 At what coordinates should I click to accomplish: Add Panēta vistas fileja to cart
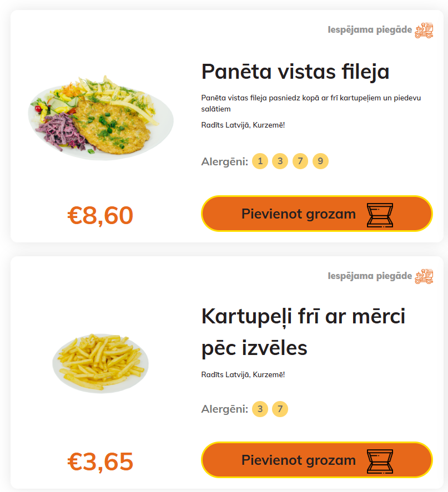coord(299,214)
